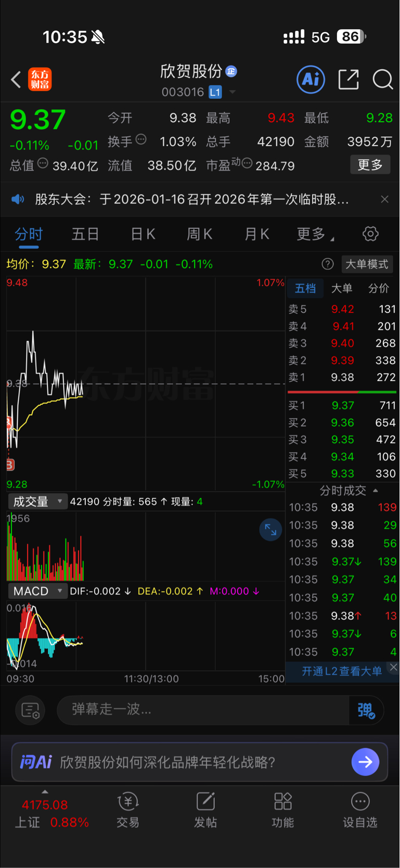The image size is (400, 868).
Task: Tap the announcement speaker icon
Action: (x=18, y=199)
